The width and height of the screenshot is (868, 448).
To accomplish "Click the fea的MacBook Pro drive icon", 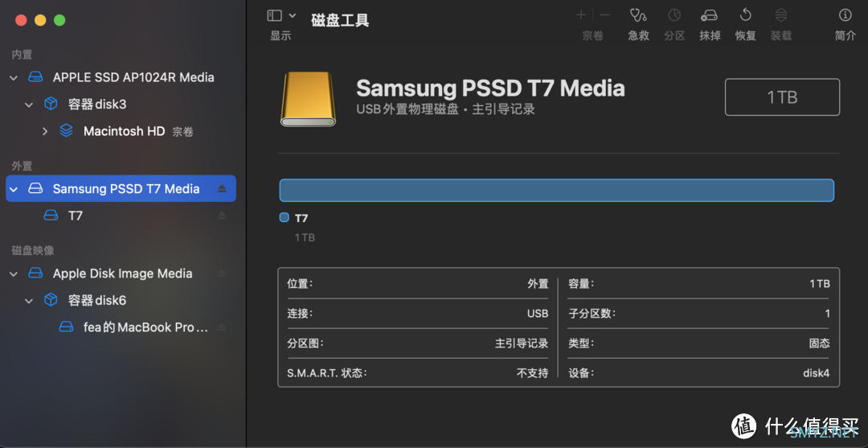I will tap(67, 327).
